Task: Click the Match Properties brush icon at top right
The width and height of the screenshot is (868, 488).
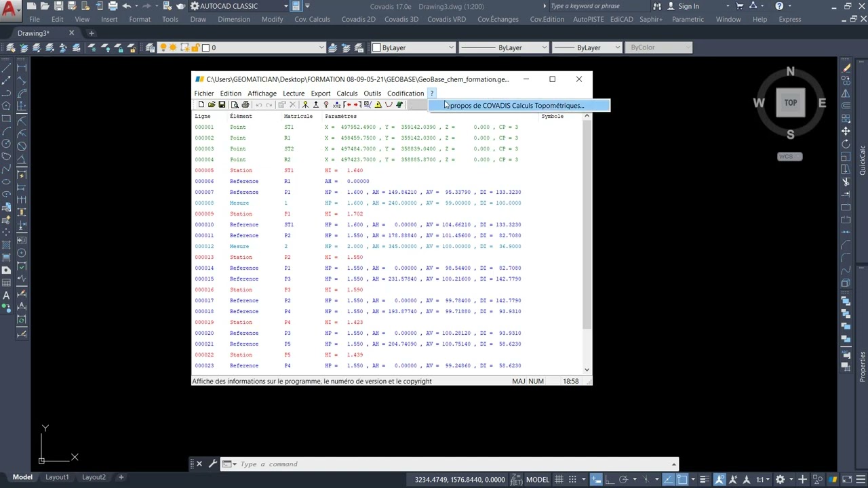Action: 846,67
